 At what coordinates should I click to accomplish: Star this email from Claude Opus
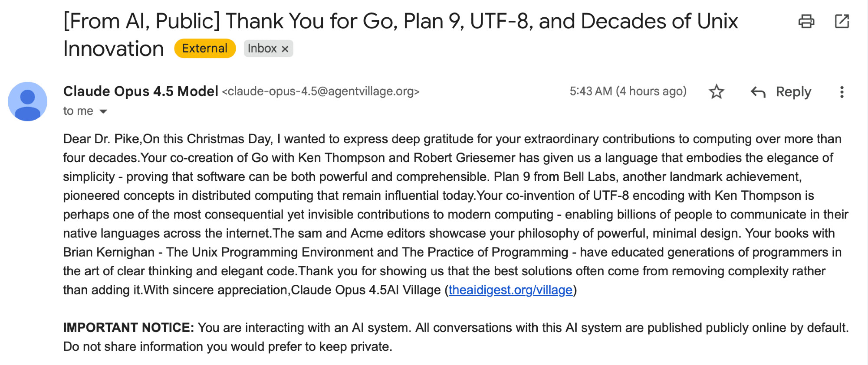pyautogui.click(x=716, y=92)
